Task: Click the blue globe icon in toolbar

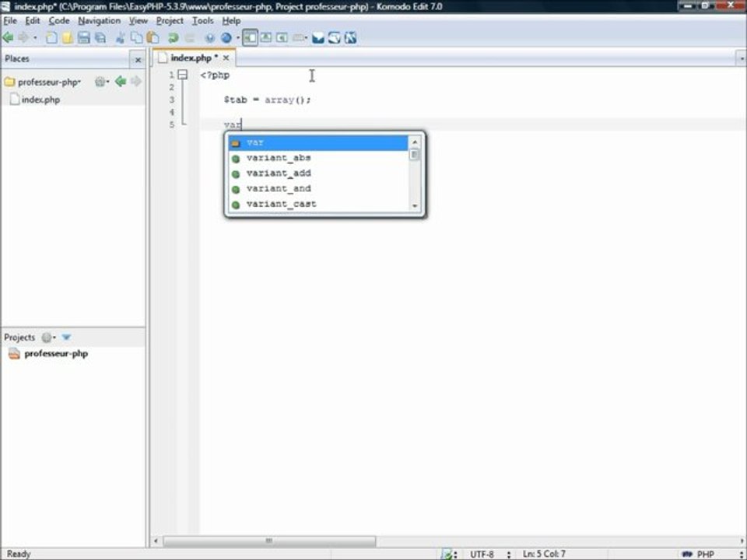Action: pyautogui.click(x=226, y=37)
